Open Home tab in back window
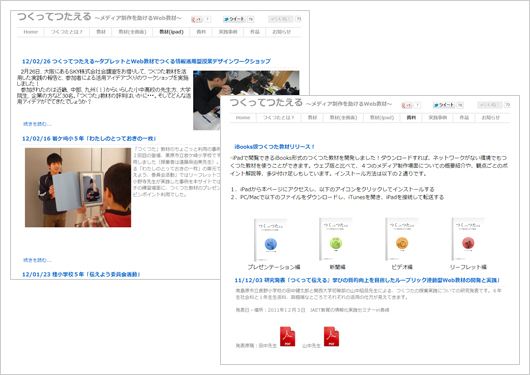 click(x=30, y=32)
